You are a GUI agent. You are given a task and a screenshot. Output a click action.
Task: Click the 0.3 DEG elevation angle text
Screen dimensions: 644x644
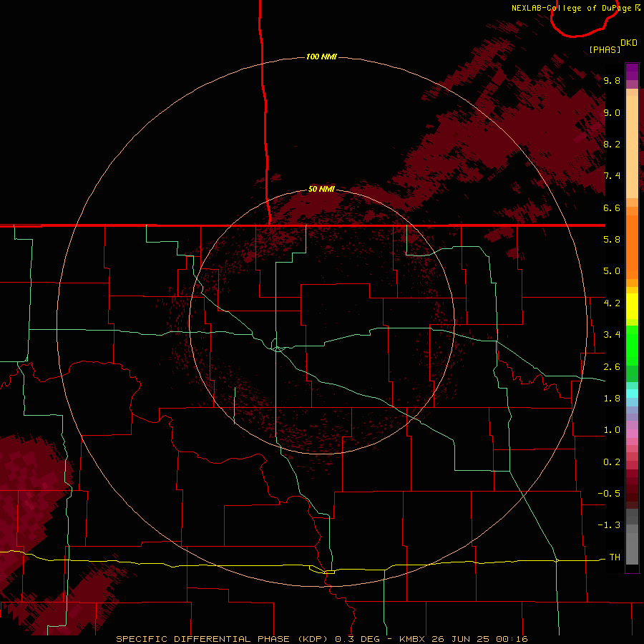pyautogui.click(x=357, y=639)
